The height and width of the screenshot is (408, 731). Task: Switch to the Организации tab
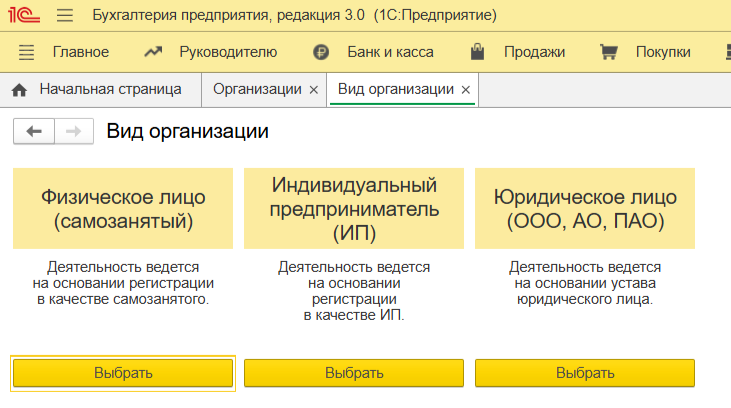click(x=257, y=89)
